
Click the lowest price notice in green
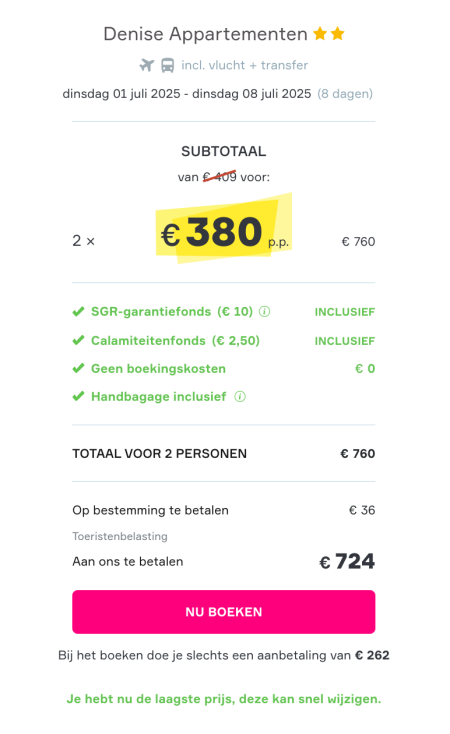224,699
